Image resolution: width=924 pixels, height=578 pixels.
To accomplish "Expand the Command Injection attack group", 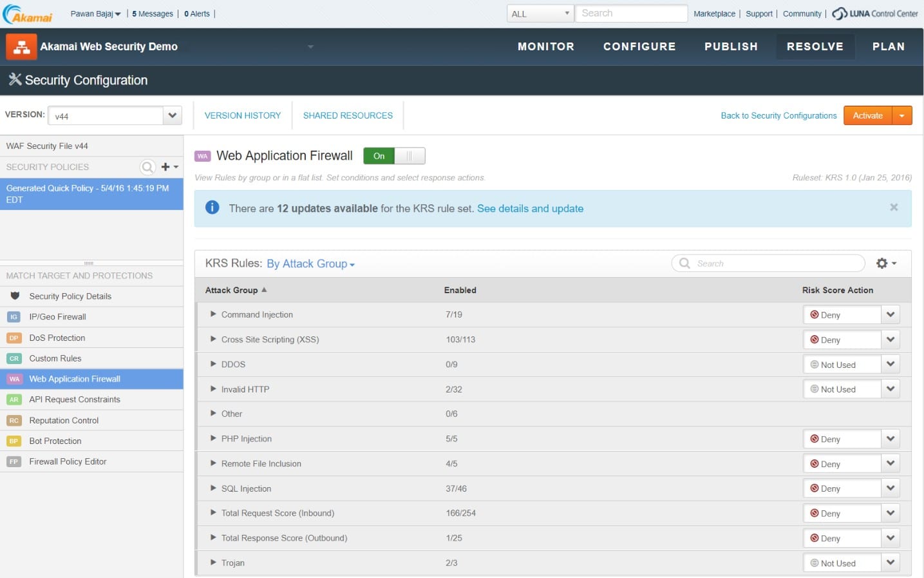I will (213, 314).
